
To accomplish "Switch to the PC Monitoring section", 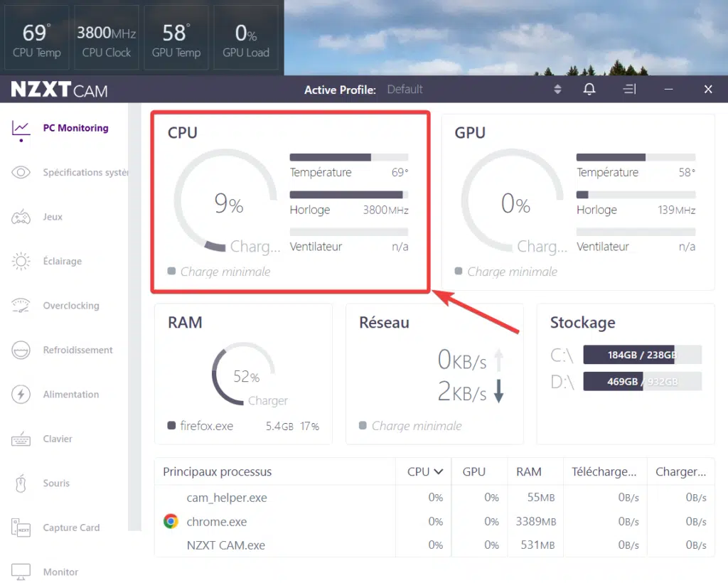I will point(75,128).
